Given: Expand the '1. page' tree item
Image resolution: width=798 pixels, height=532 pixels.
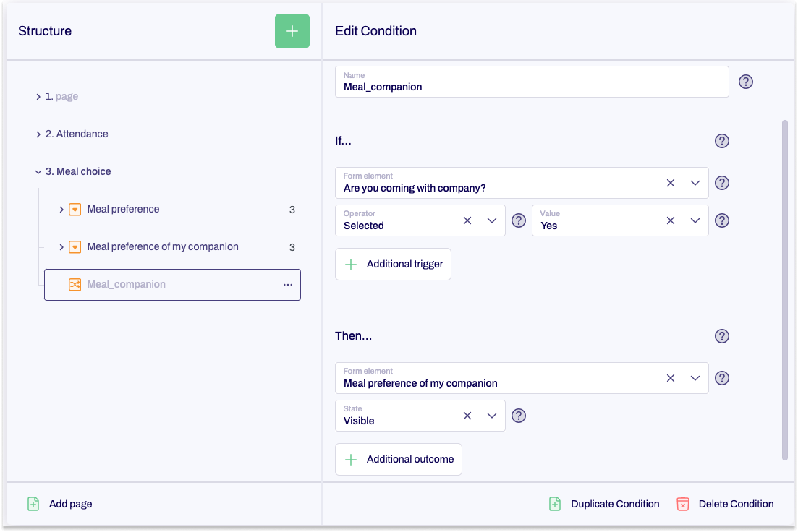Looking at the screenshot, I should pyautogui.click(x=37, y=95).
